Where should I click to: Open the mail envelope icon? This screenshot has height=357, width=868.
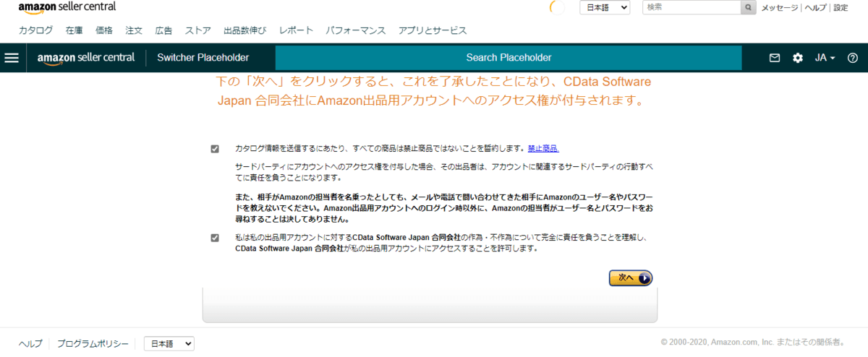(x=775, y=58)
